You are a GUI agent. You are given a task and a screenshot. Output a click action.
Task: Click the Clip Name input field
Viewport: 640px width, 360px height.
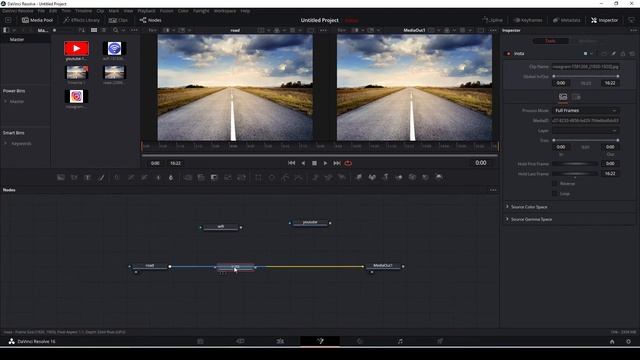tap(586, 67)
